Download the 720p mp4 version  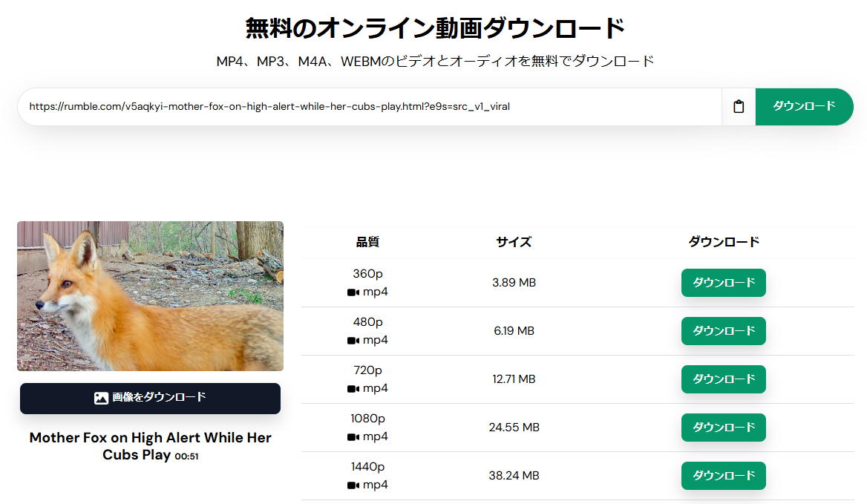pos(723,379)
